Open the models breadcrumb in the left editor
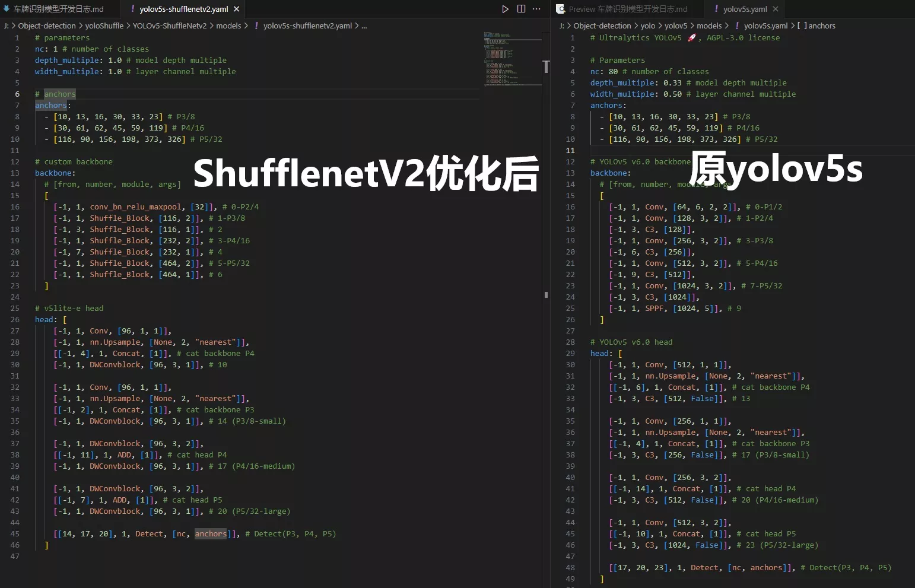 228,26
